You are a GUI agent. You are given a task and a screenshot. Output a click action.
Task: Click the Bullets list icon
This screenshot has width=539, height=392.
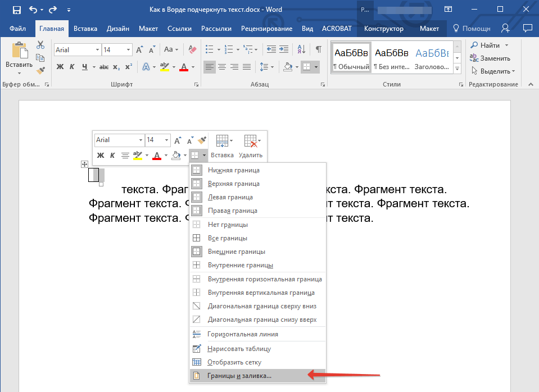click(x=210, y=50)
